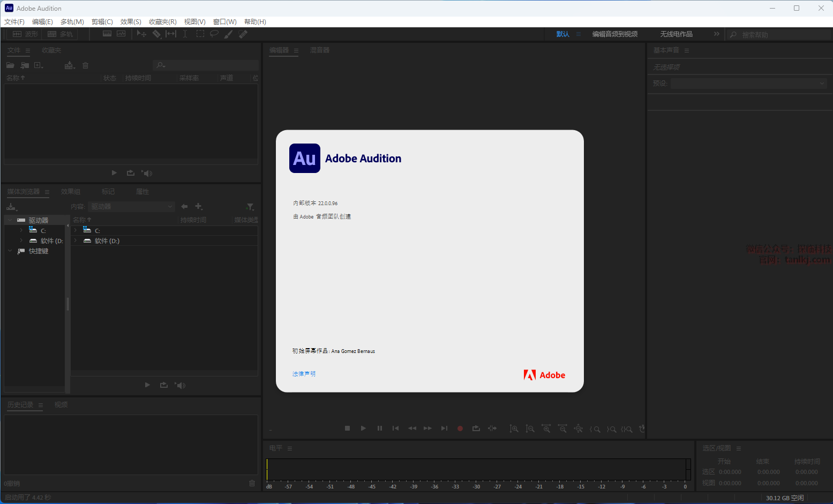Screen dimensions: 833x504
Task: Click the Open File folder icon
Action: 10,65
